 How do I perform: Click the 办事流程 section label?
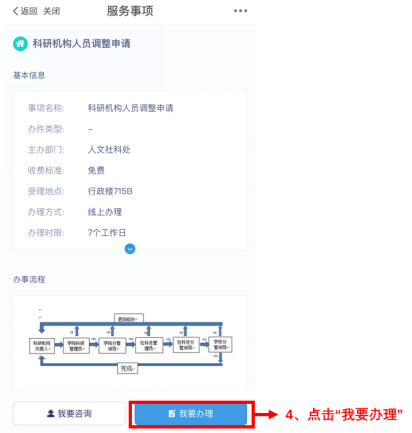point(29,279)
